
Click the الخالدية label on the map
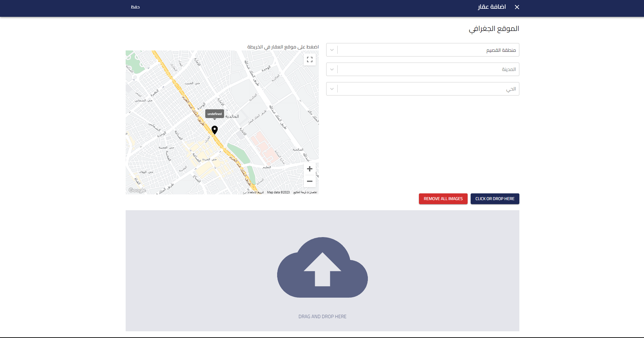click(x=232, y=116)
